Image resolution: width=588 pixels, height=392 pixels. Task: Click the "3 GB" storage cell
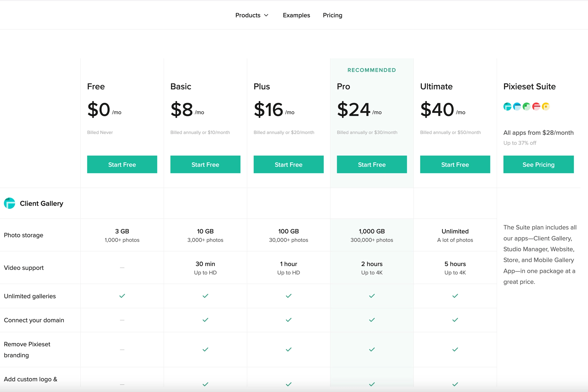point(122,235)
